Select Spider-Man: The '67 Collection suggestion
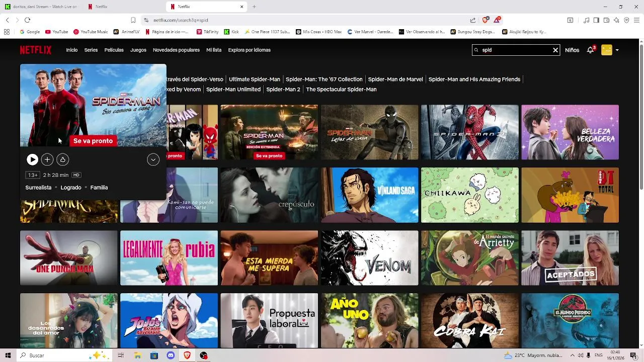Screen dimensions: 644x362 (x=324, y=79)
